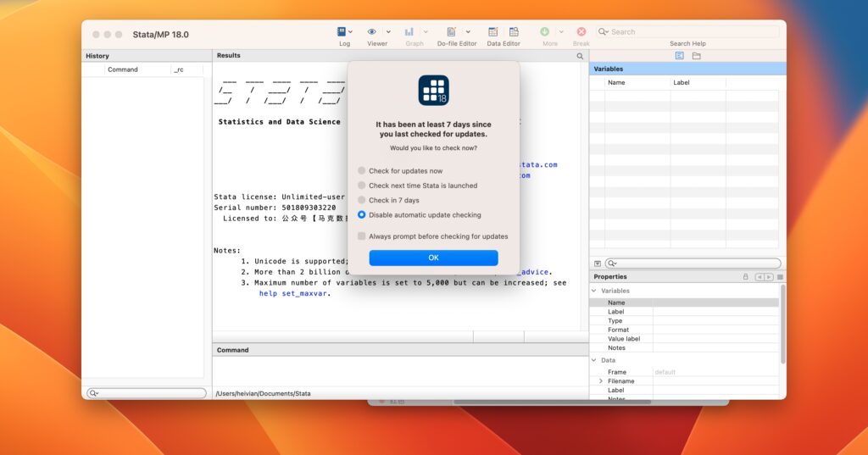Open the 'help set_maxvar' link
Image resolution: width=868 pixels, height=455 pixels.
[292, 293]
